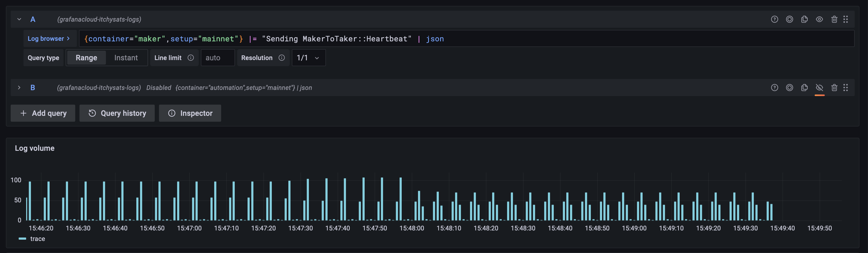Click Add query
Viewport: 868px width, 253px height.
pos(42,113)
